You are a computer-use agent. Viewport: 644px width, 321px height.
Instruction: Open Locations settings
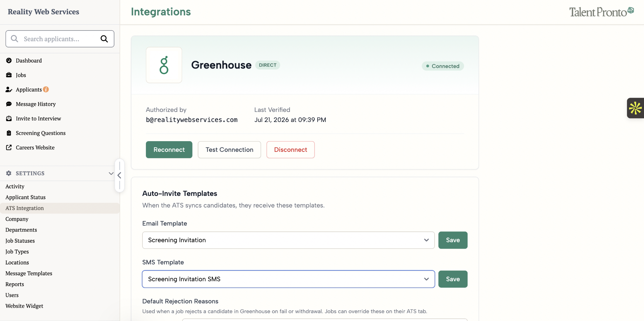(x=17, y=263)
